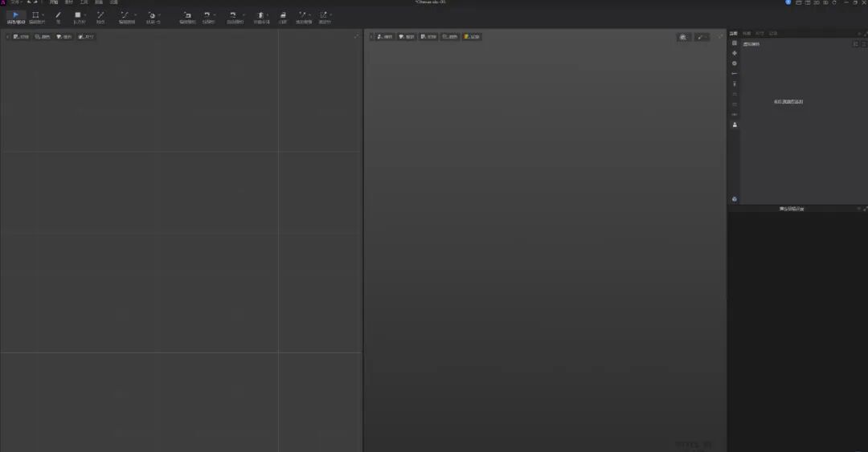Click the fourth display button in 3D window
Viewport: 868px width, 452px height.
(x=450, y=36)
